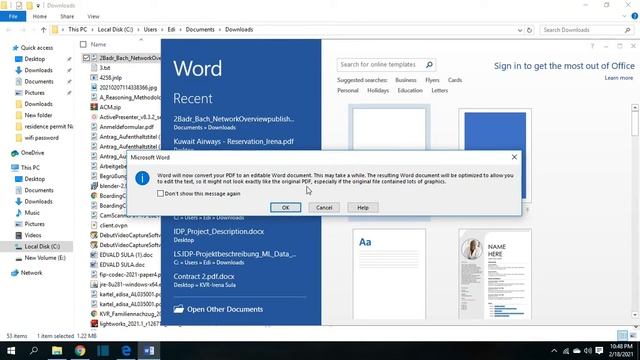The height and width of the screenshot is (360, 640).
Task: Open the Home tab in File Explorer
Action: [40, 16]
